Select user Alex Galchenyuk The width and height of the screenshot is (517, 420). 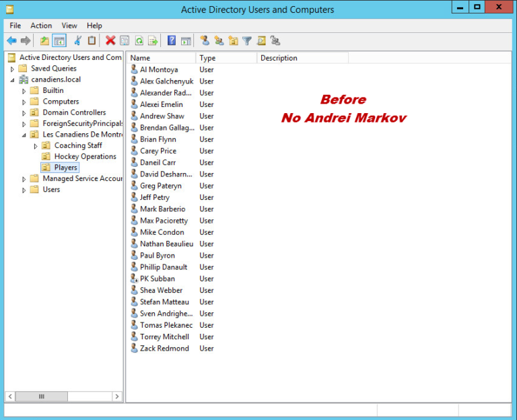coord(166,81)
